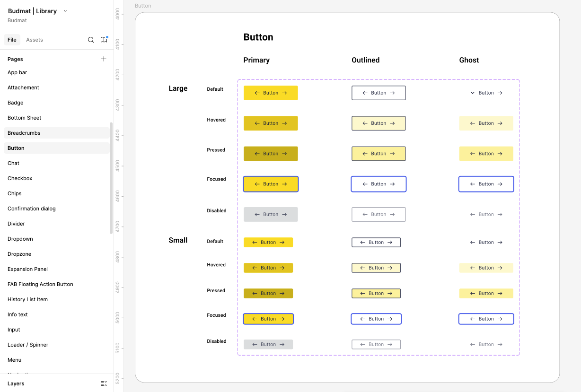Click left arrow icon in Small Ghost Hovered button

(473, 268)
